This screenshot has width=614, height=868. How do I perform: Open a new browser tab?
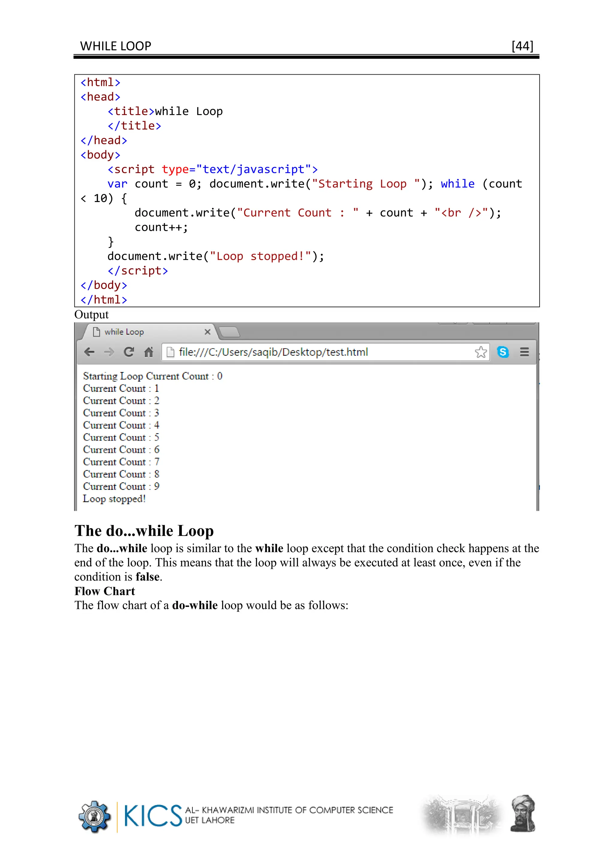(x=229, y=332)
